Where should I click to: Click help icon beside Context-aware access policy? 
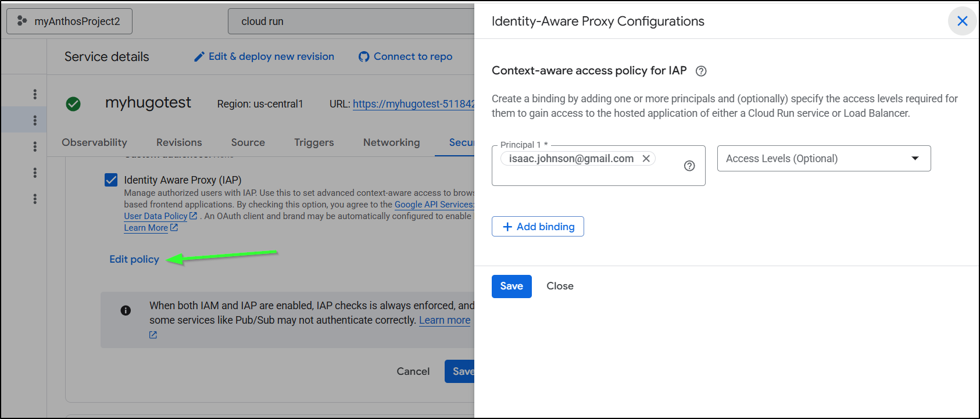tap(701, 71)
